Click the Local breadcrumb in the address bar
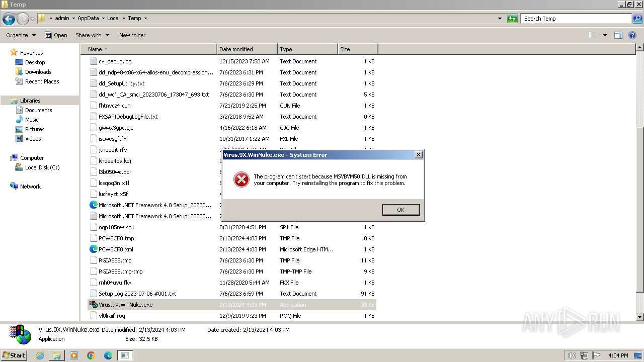 pos(113,19)
